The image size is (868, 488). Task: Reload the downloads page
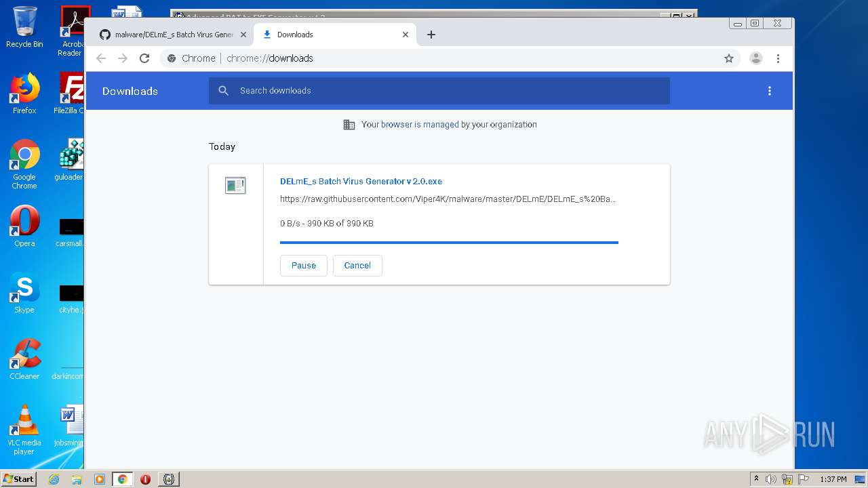click(x=144, y=58)
